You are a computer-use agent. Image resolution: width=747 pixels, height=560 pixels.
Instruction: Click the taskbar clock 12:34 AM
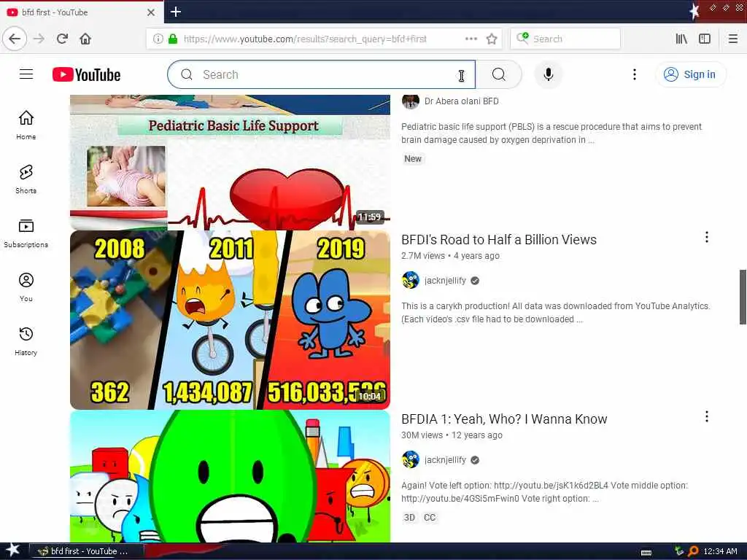pos(720,551)
